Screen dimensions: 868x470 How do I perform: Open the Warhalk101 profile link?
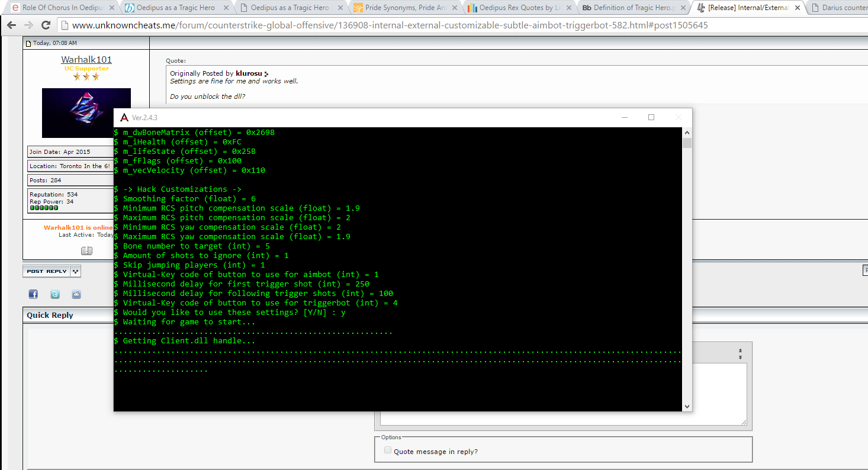click(86, 60)
